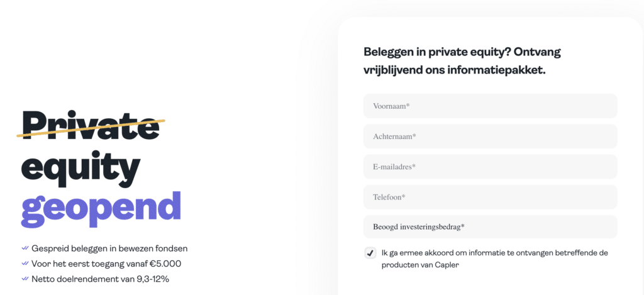Select the Achternaam text field
The image size is (644, 295).
pos(490,136)
